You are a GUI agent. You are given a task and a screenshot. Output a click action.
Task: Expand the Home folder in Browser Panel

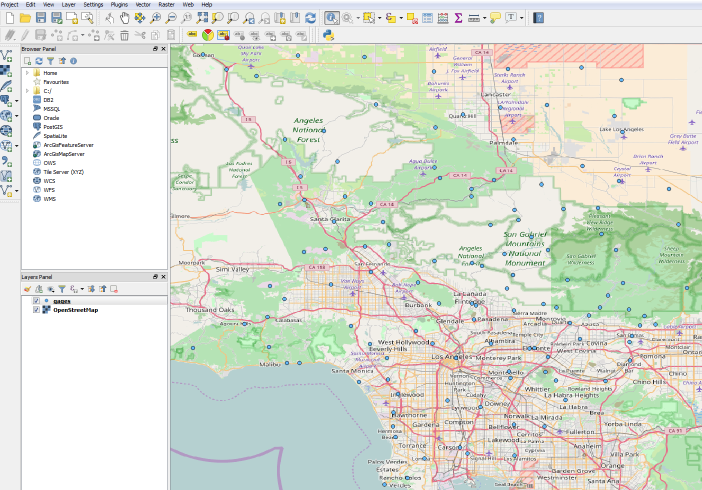pyautogui.click(x=27, y=73)
